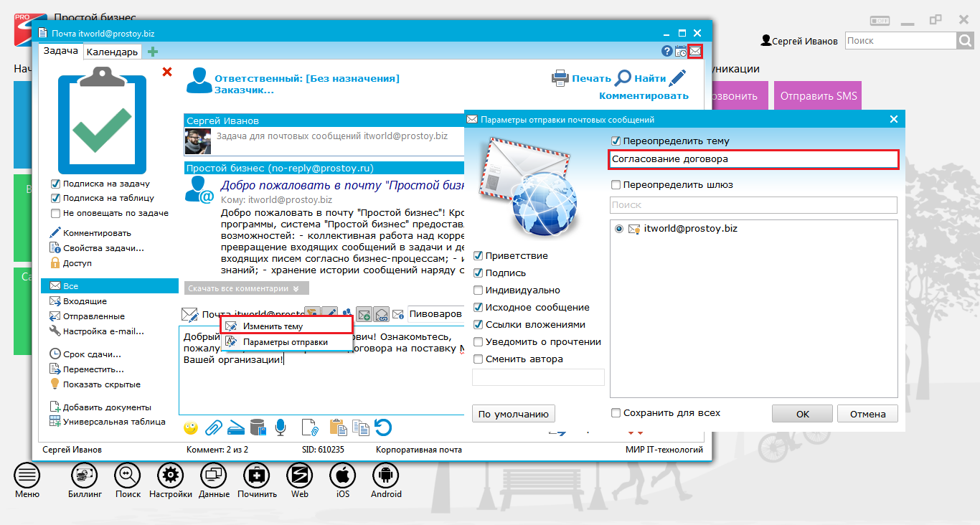Open Отправленные folder
Screen dimensions: 980x525
tap(94, 316)
